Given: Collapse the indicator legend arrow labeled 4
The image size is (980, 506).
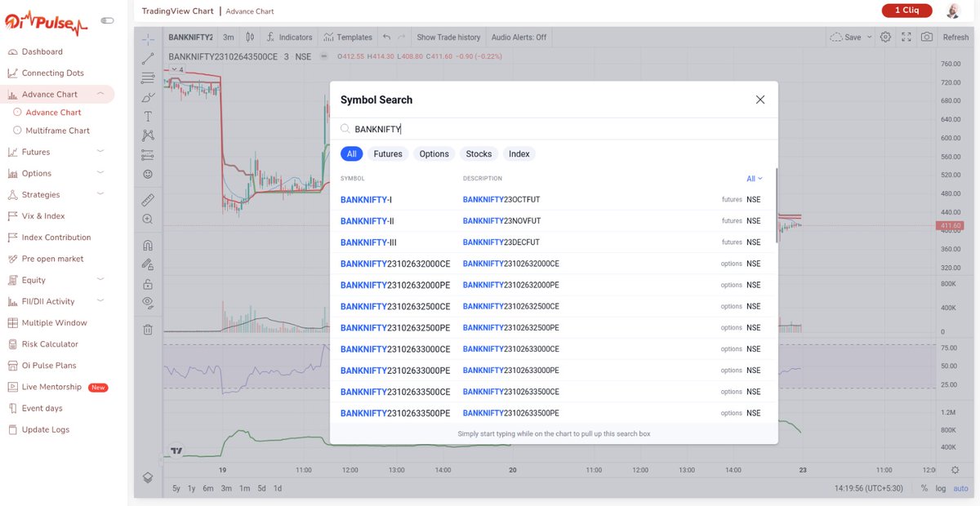Looking at the screenshot, I should point(177,70).
